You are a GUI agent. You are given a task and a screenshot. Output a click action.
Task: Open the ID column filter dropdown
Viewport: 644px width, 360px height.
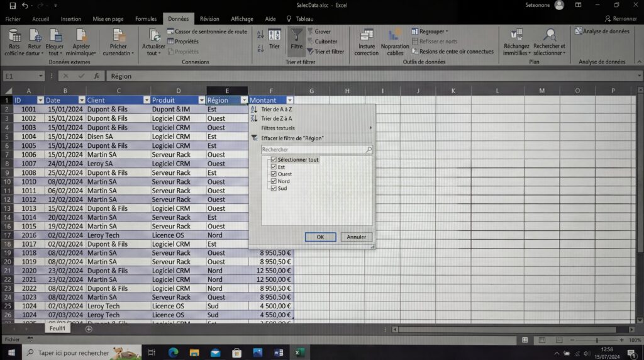(40, 100)
